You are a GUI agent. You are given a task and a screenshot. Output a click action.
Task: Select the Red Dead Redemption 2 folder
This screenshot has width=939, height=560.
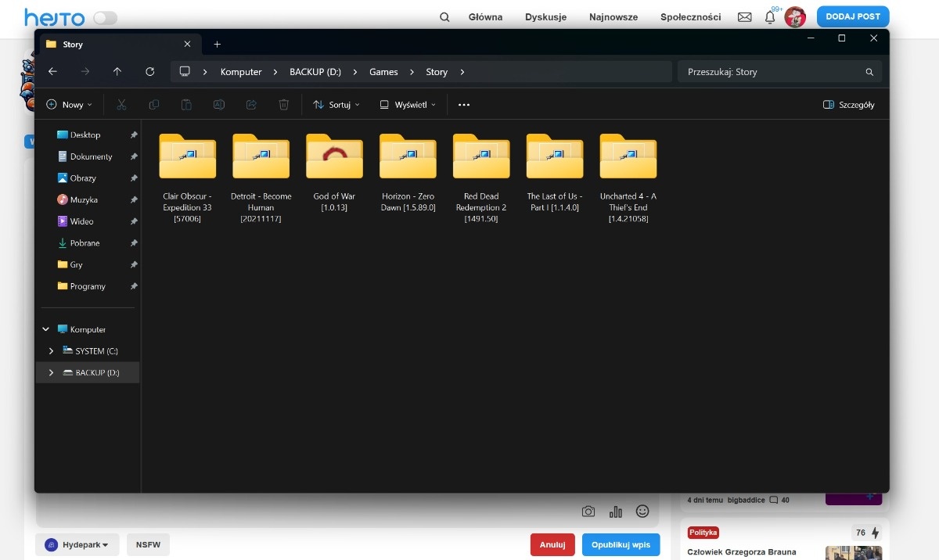(x=481, y=178)
